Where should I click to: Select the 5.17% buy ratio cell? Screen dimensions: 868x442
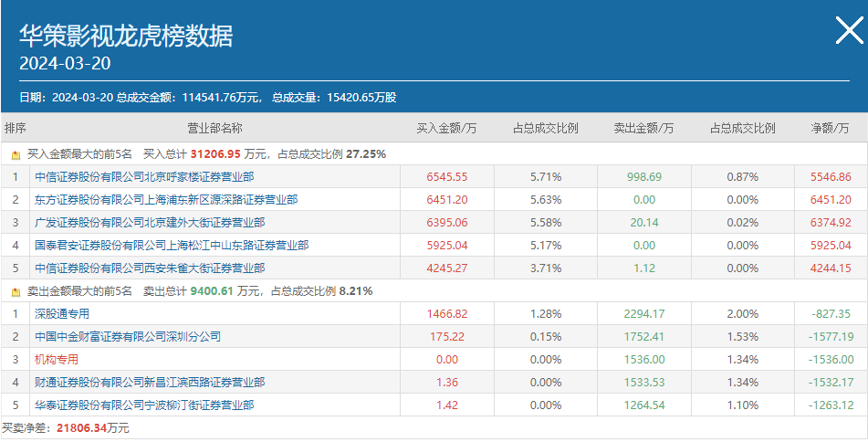546,246
